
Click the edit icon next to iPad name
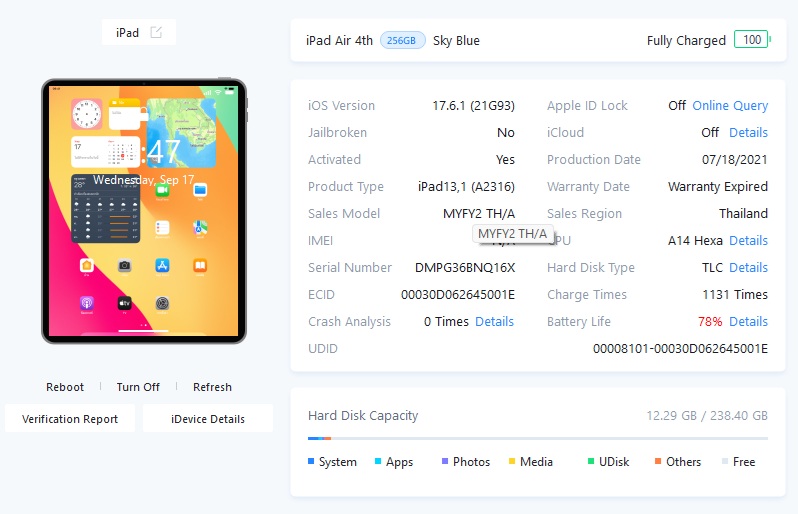156,33
